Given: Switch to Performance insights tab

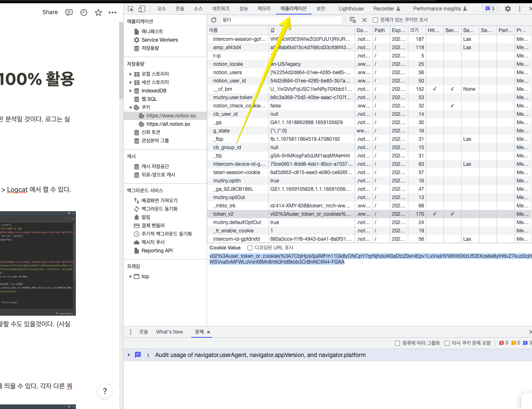Looking at the screenshot, I should 440,9.
